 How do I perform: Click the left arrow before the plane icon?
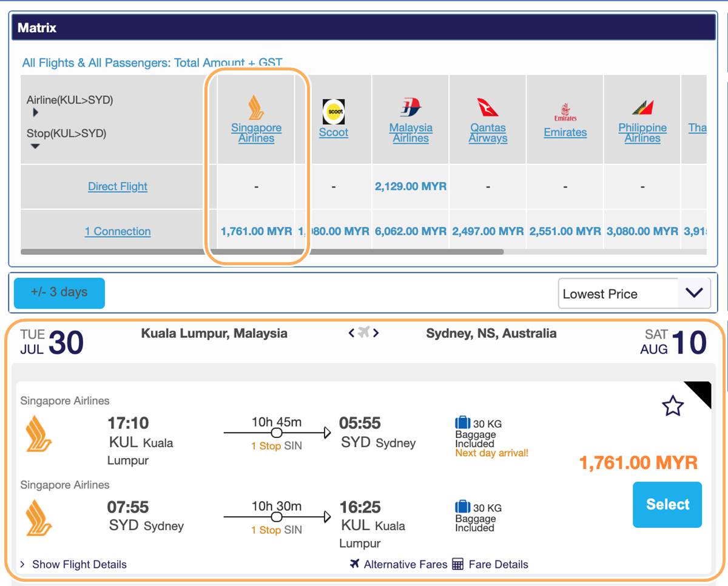pos(352,332)
